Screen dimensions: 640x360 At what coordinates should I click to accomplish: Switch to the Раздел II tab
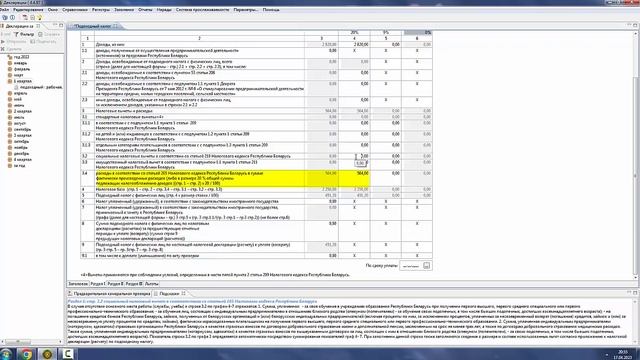click(115, 283)
